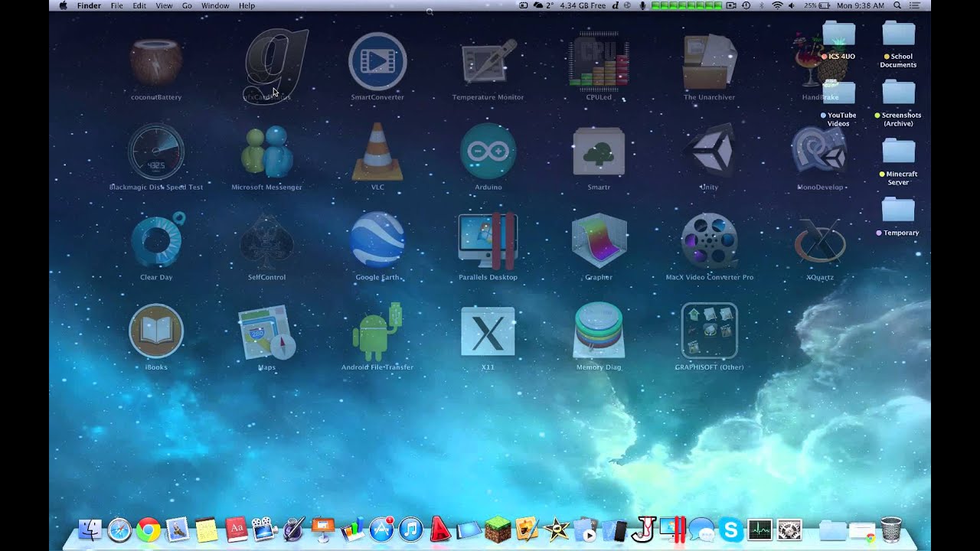Click the green CPU usage bars in menu bar

coord(686,5)
